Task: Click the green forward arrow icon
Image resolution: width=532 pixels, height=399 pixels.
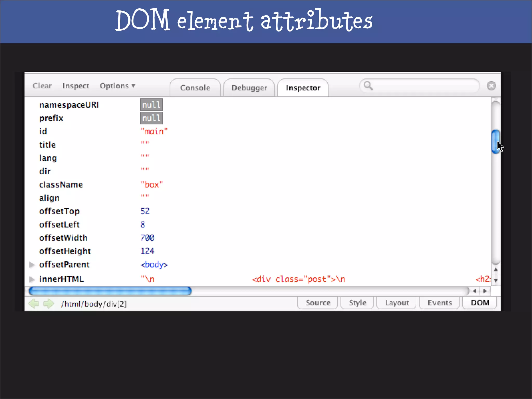Action: click(x=49, y=303)
